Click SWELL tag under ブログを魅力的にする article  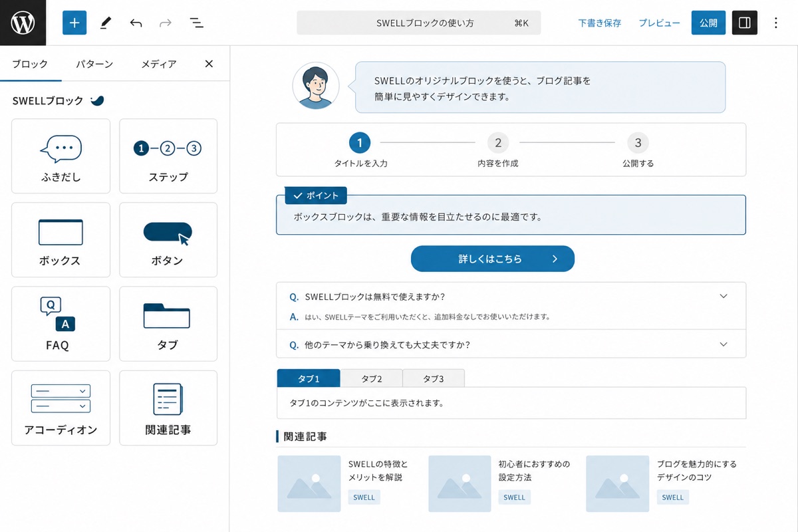point(672,497)
